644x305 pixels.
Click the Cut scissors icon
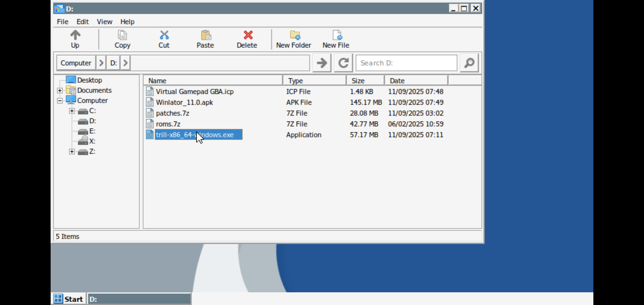pos(164,35)
